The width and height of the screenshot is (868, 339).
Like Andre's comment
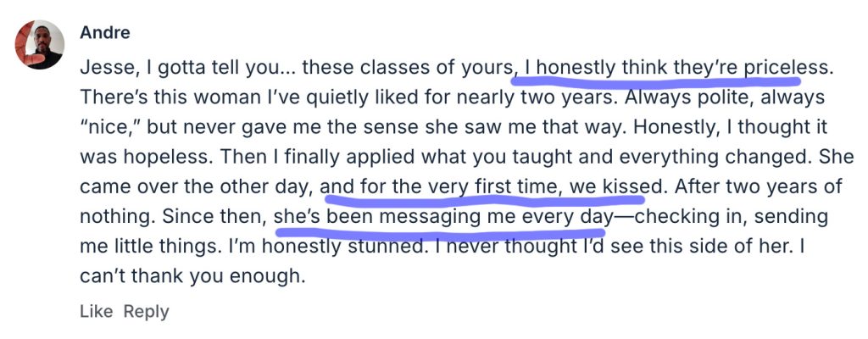click(96, 311)
